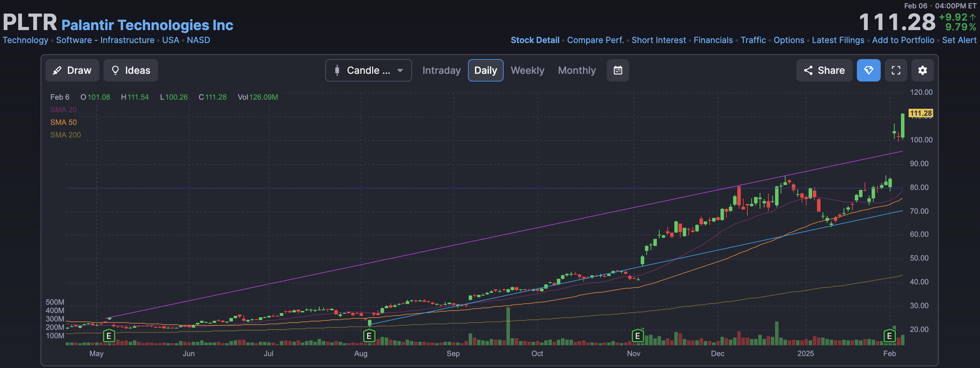Share the chart

[824, 70]
